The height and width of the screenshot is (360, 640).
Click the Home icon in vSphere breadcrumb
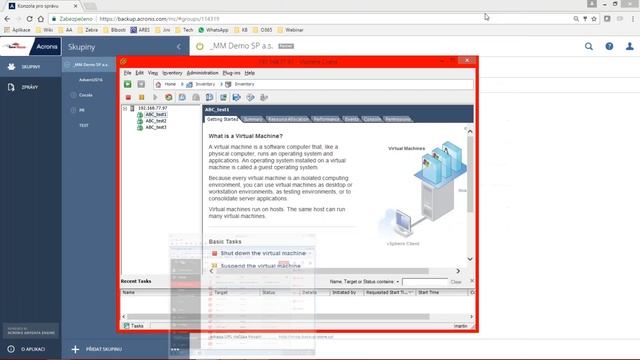[x=158, y=84]
